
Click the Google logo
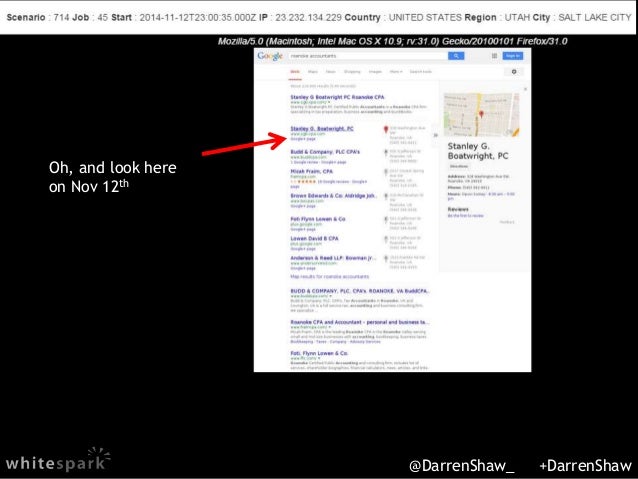[x=270, y=56]
